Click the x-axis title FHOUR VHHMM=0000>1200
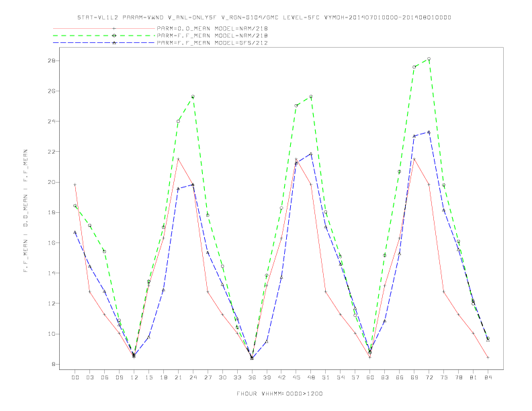Screen dimensions: 532x411 coord(279,394)
